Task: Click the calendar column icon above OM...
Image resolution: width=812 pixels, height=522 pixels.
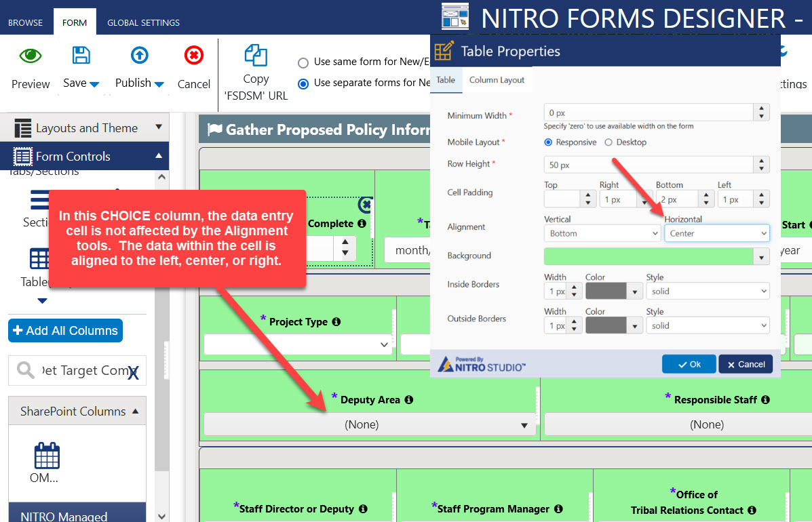Action: pos(47,456)
